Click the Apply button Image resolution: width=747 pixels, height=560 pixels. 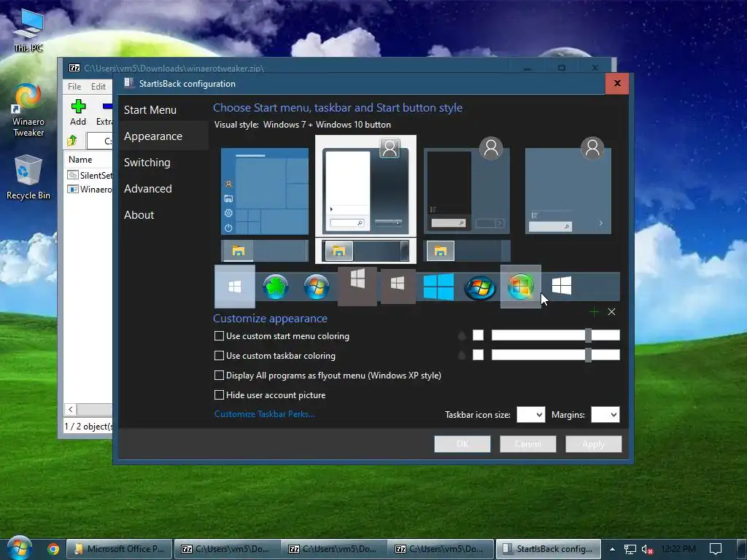(x=593, y=444)
